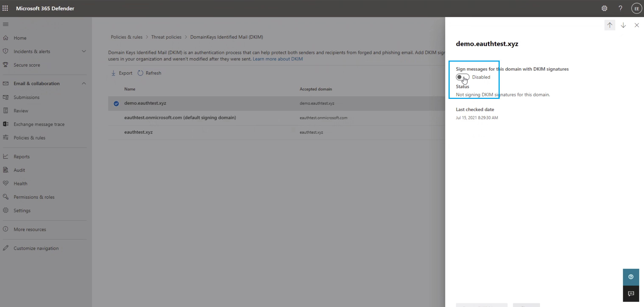This screenshot has width=644, height=307.
Task: Click the Audit icon
Action: tap(6, 170)
